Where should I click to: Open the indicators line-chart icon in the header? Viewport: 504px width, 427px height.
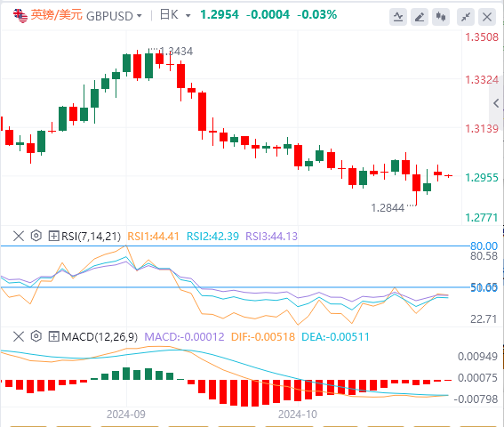[398, 17]
